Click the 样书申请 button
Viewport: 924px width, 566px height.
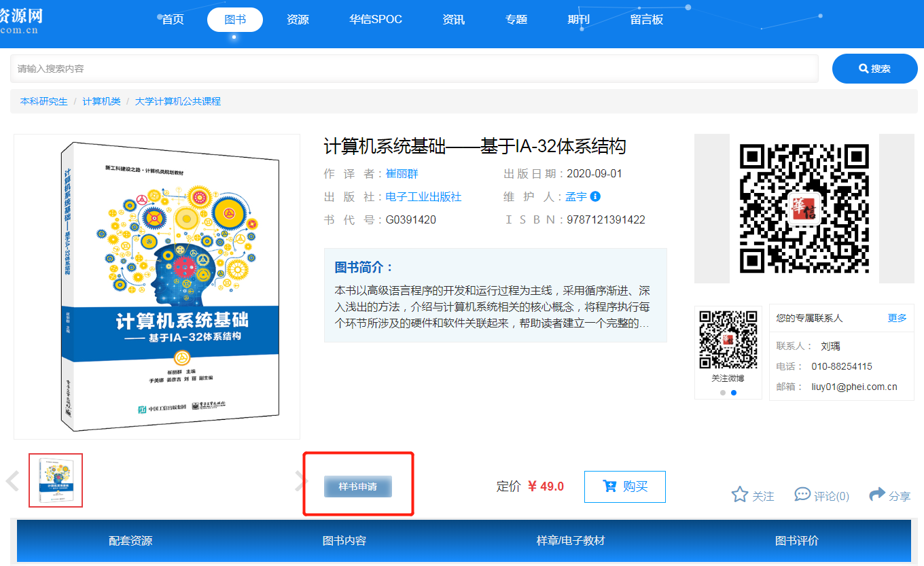358,487
